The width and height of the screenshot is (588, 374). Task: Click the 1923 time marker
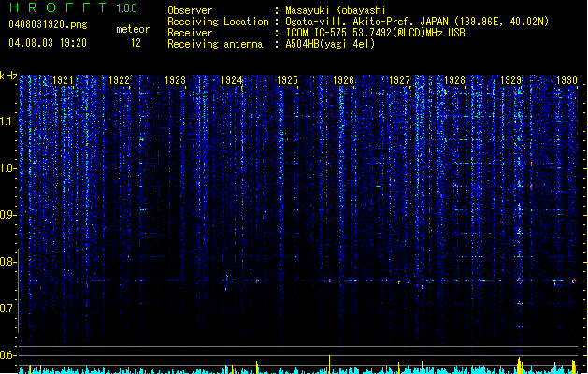175,80
